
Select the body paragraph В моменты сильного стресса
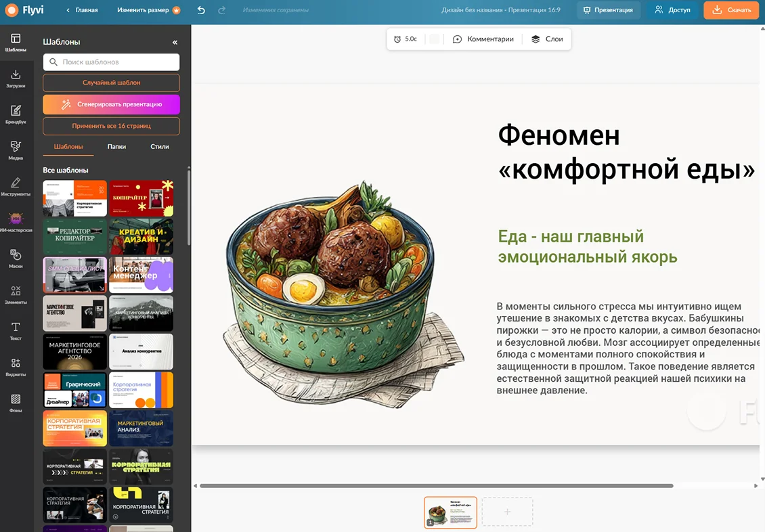(x=628, y=349)
